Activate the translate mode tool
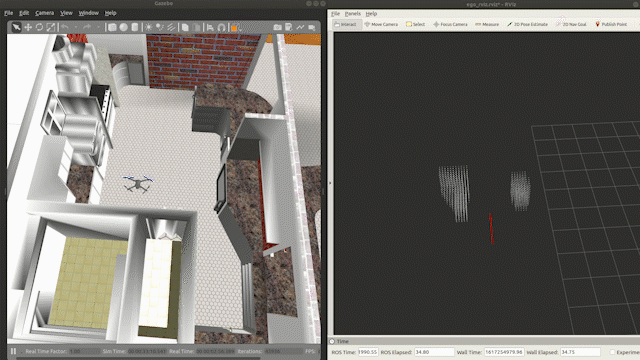Viewport: 640px width, 360px height. 28,27
